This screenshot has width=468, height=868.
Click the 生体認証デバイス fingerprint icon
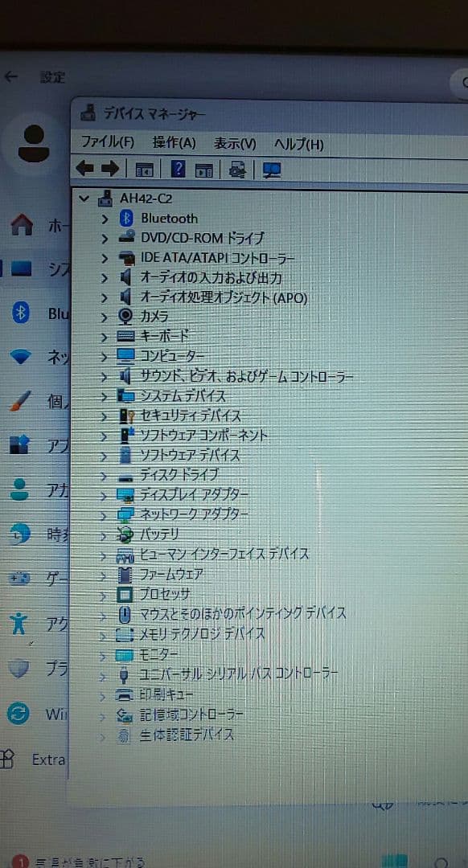125,735
